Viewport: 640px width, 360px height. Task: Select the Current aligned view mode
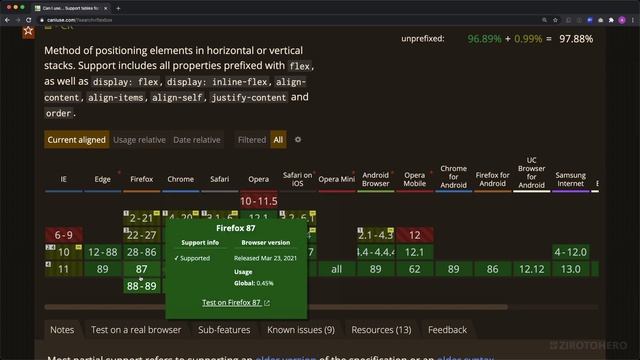76,140
